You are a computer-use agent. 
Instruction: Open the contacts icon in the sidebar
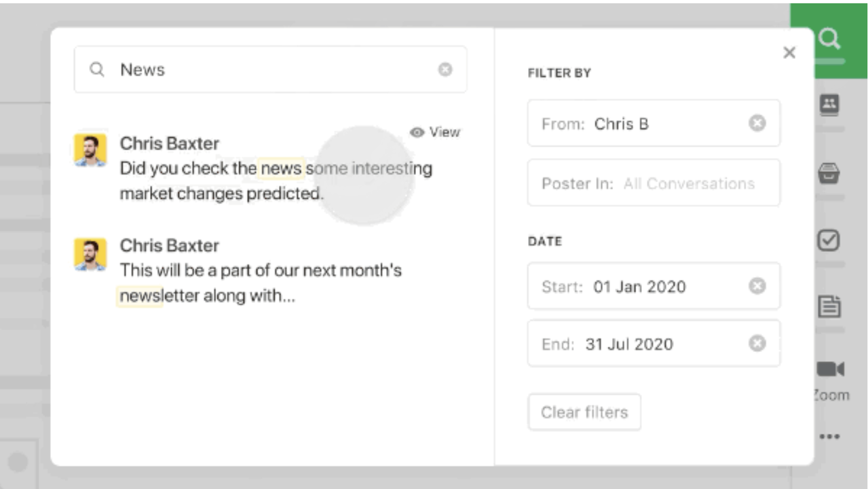(x=829, y=104)
